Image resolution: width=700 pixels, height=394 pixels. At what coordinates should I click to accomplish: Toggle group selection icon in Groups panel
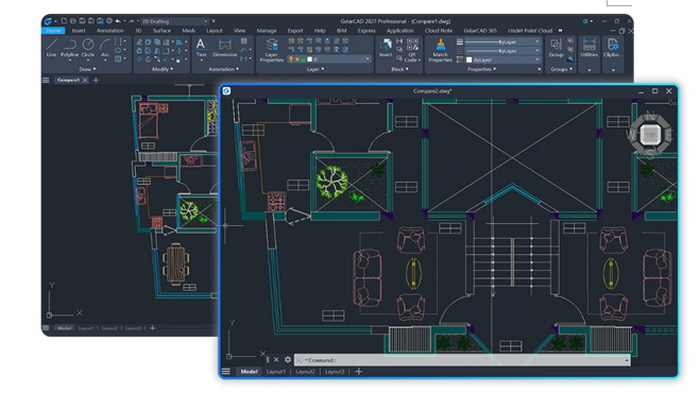click(571, 58)
